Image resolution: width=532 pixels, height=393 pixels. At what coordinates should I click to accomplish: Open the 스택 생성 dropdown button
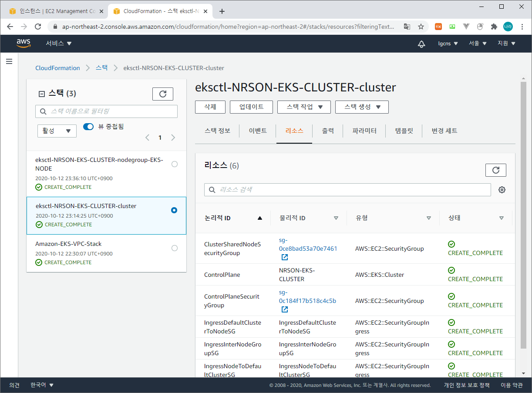coord(362,107)
